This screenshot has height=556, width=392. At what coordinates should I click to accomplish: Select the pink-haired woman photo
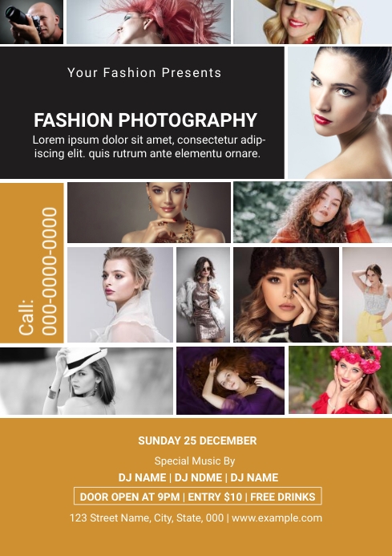[x=148, y=22]
